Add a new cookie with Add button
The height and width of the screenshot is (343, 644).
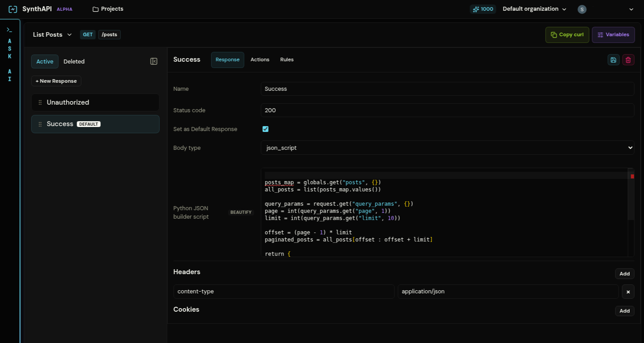[625, 311]
